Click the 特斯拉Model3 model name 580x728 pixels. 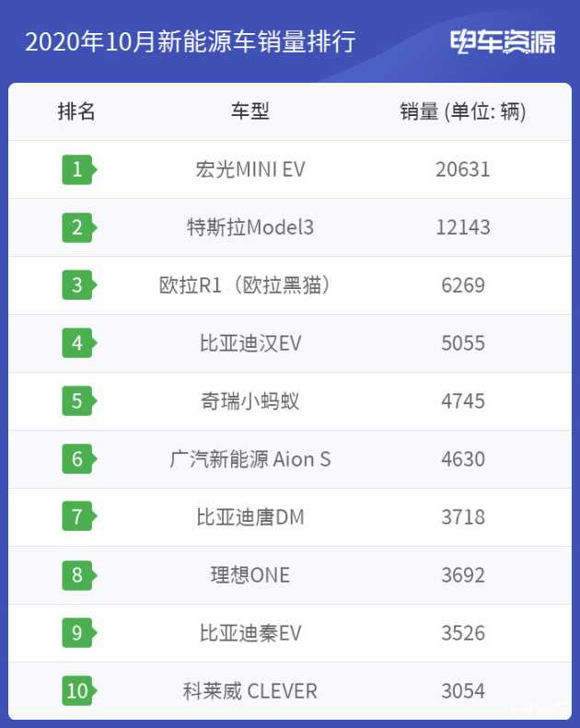coord(250,227)
